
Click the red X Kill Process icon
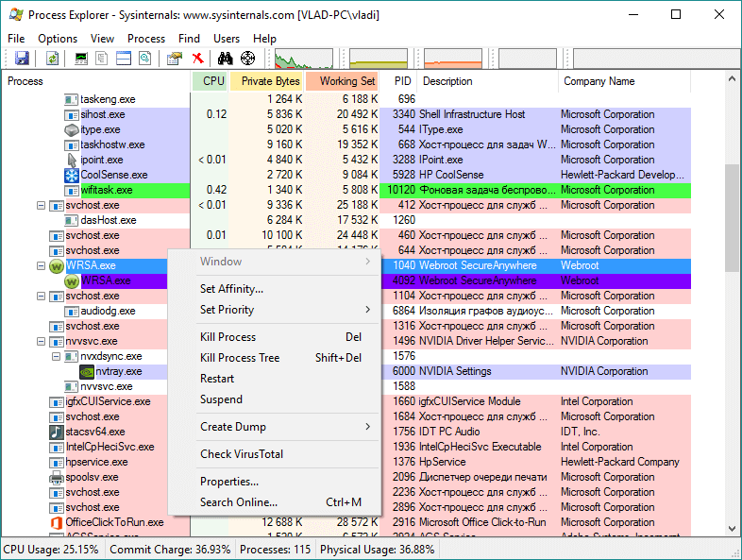pos(198,59)
